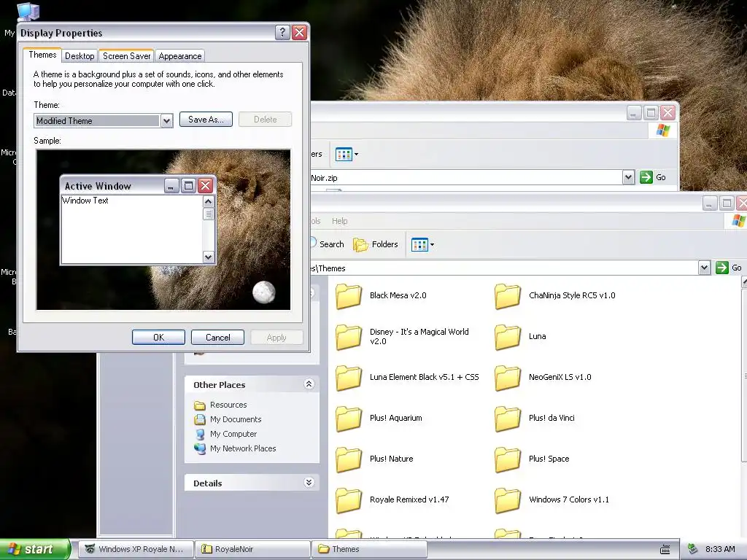Click the Go arrow in Themes window

[x=722, y=268]
